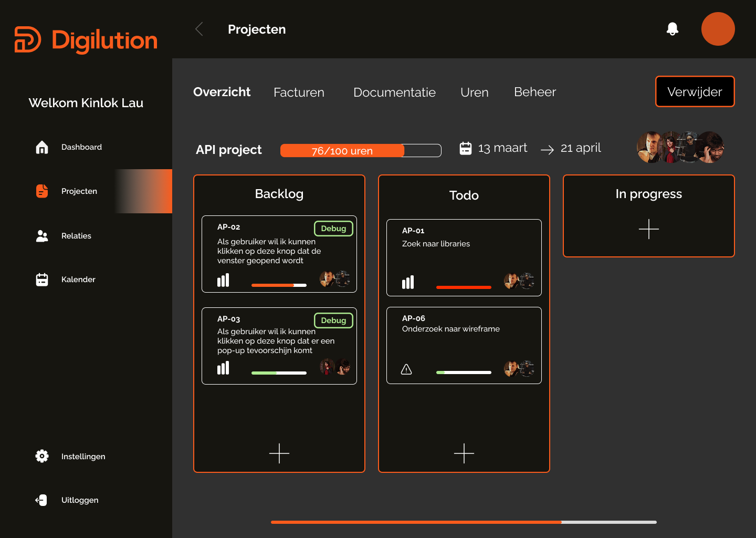This screenshot has height=538, width=756.
Task: Click the Instellingen gear icon
Action: click(42, 456)
